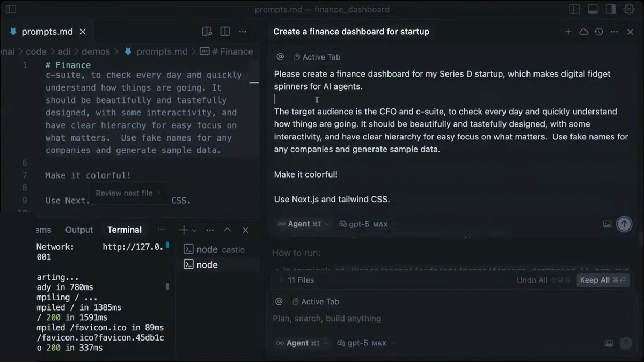Open more panel tabs ellipsis beside Terminal

pyautogui.click(x=161, y=230)
